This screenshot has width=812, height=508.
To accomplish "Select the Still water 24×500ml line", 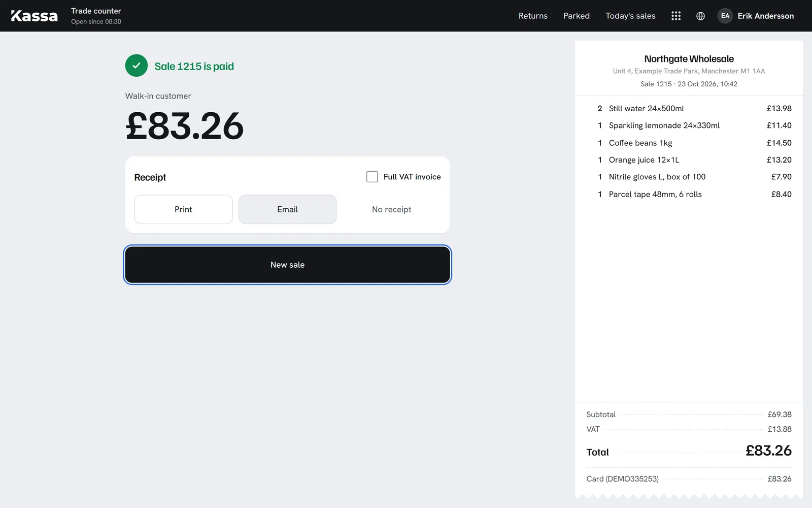I will 689,108.
